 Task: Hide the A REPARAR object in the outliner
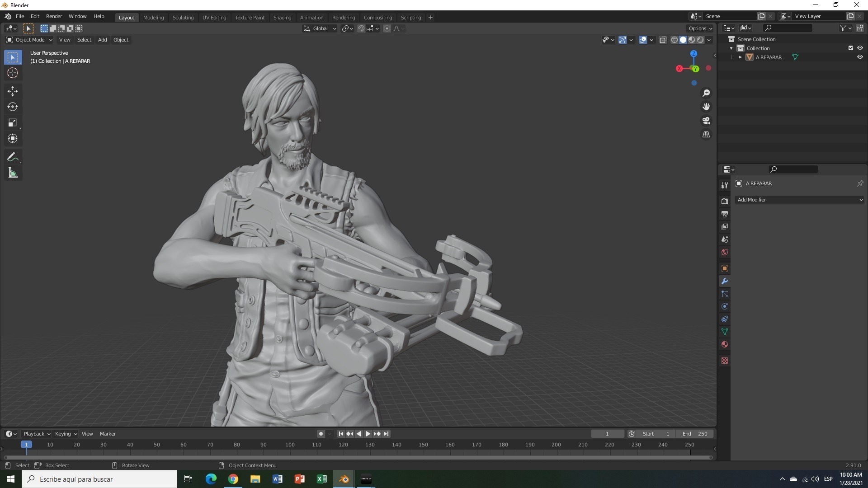click(x=860, y=57)
